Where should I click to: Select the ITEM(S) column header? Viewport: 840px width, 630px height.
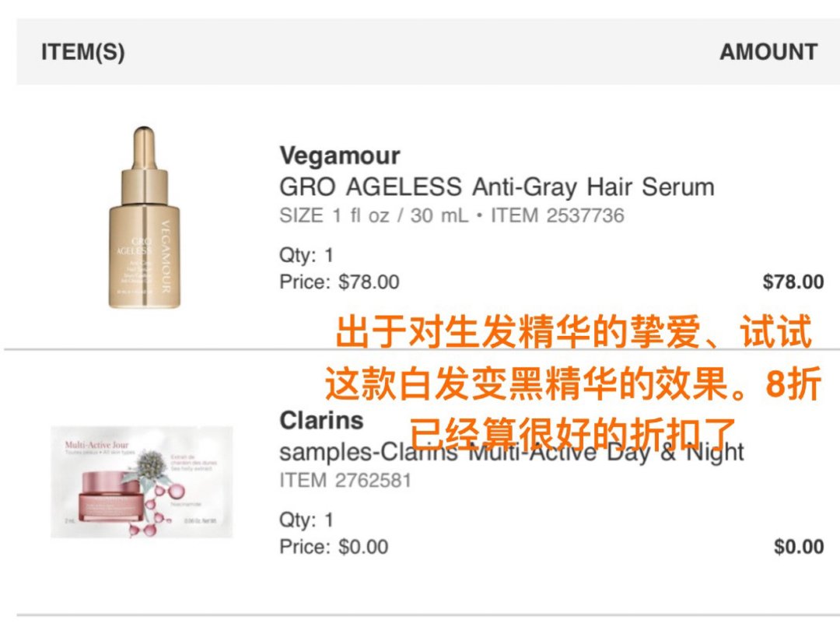(83, 52)
